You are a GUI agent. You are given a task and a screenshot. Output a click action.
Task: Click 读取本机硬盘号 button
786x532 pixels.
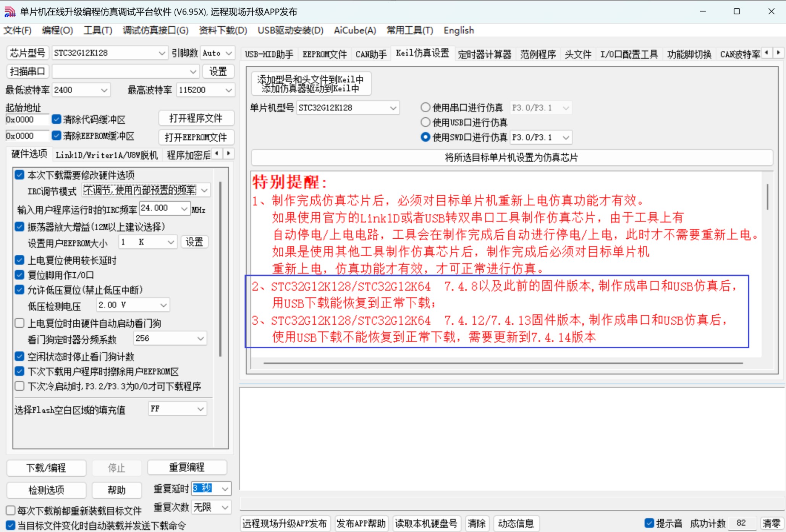click(x=426, y=523)
